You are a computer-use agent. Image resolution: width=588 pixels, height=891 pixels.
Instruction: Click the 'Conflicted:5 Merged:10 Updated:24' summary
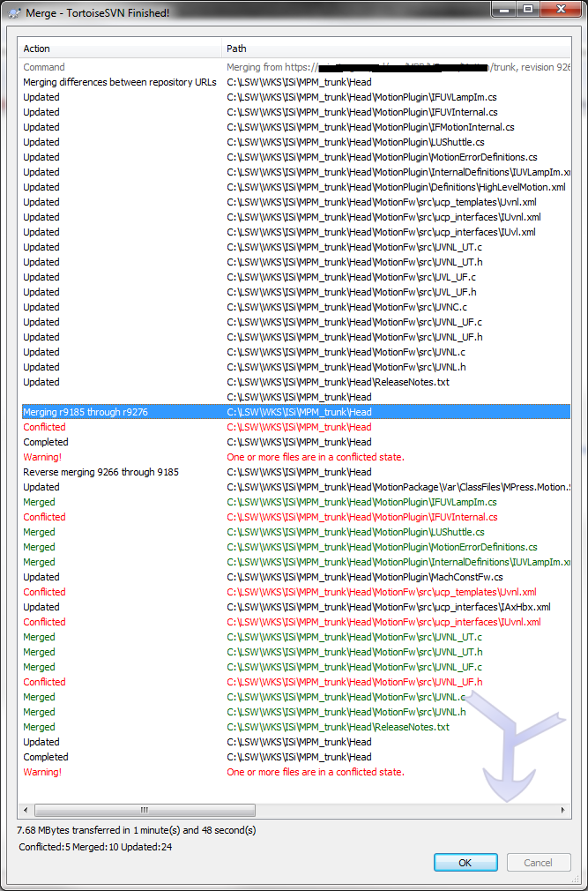pyautogui.click(x=95, y=847)
